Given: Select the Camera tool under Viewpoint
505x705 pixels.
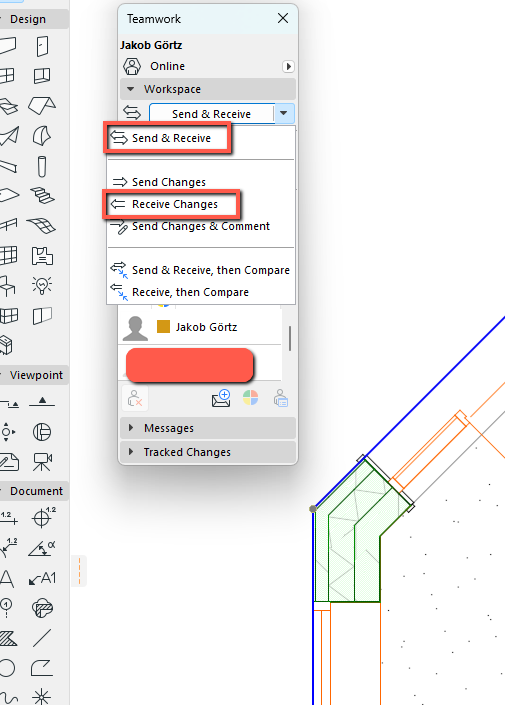Looking at the screenshot, I should pyautogui.click(x=42, y=461).
